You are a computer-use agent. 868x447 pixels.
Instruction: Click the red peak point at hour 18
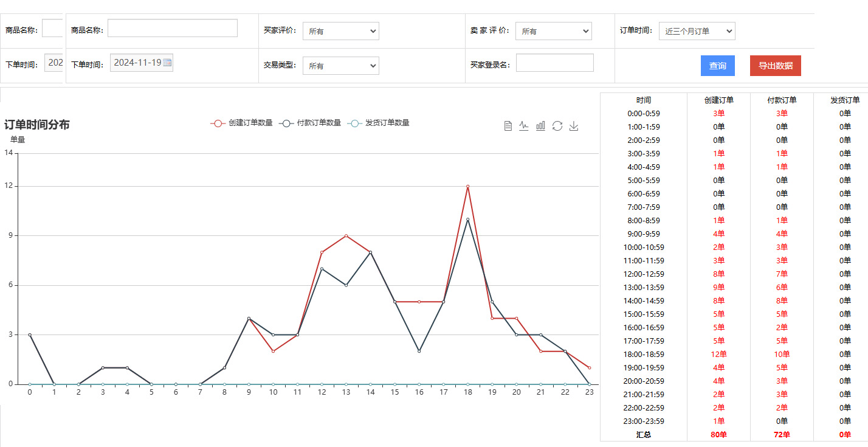coord(467,186)
